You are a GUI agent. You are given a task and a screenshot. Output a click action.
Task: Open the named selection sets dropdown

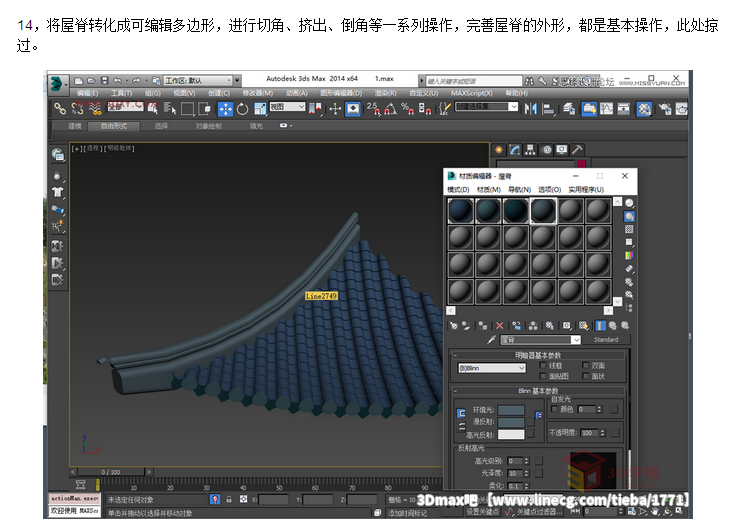pyautogui.click(x=486, y=107)
